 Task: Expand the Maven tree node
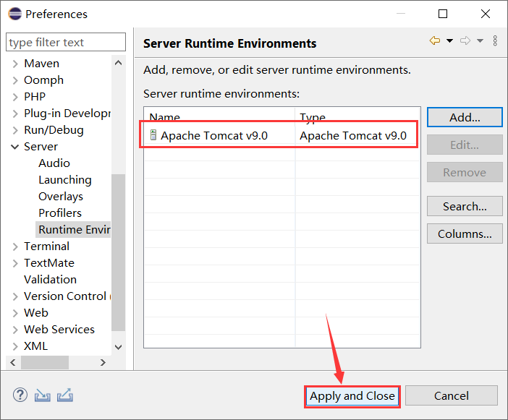[15, 64]
